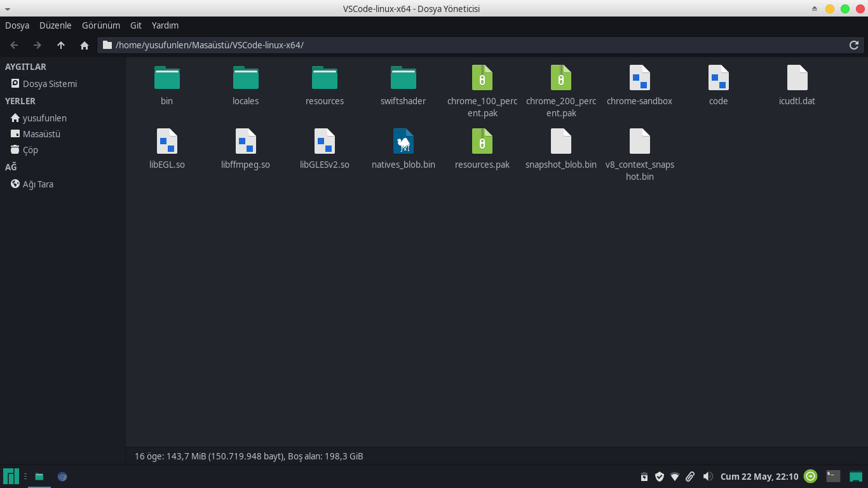This screenshot has width=868, height=488.
Task: Open the power manager battery tray icon
Action: 644,477
